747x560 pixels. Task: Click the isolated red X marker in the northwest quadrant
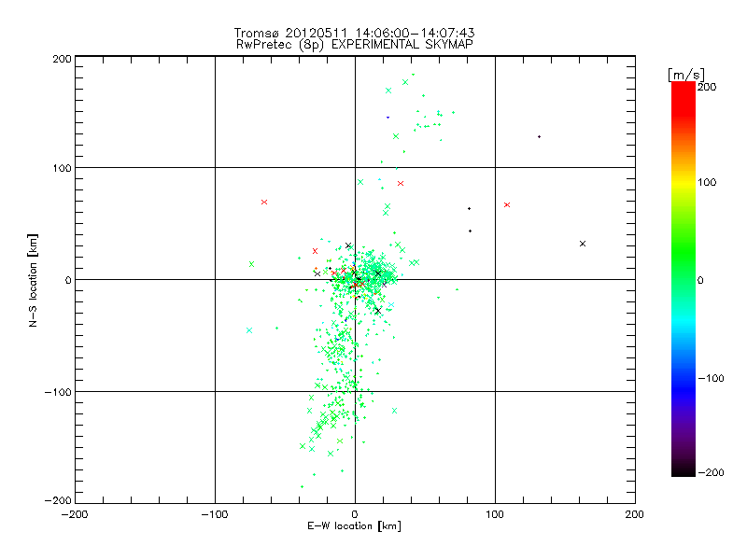click(264, 203)
